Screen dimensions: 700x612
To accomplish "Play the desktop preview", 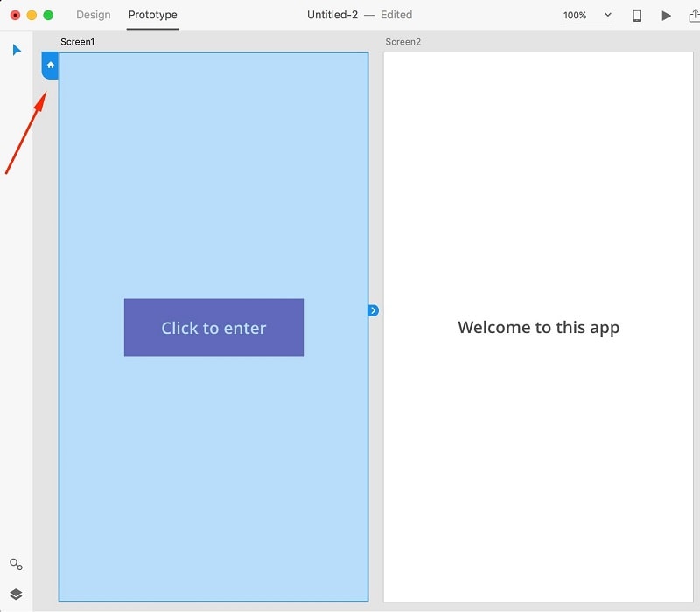I will pyautogui.click(x=666, y=16).
